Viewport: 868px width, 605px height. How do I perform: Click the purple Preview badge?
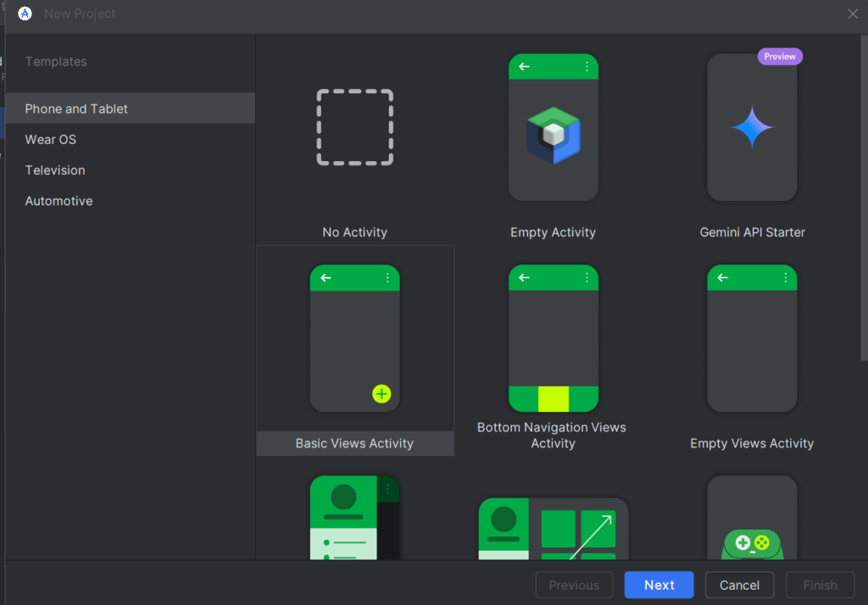point(780,57)
